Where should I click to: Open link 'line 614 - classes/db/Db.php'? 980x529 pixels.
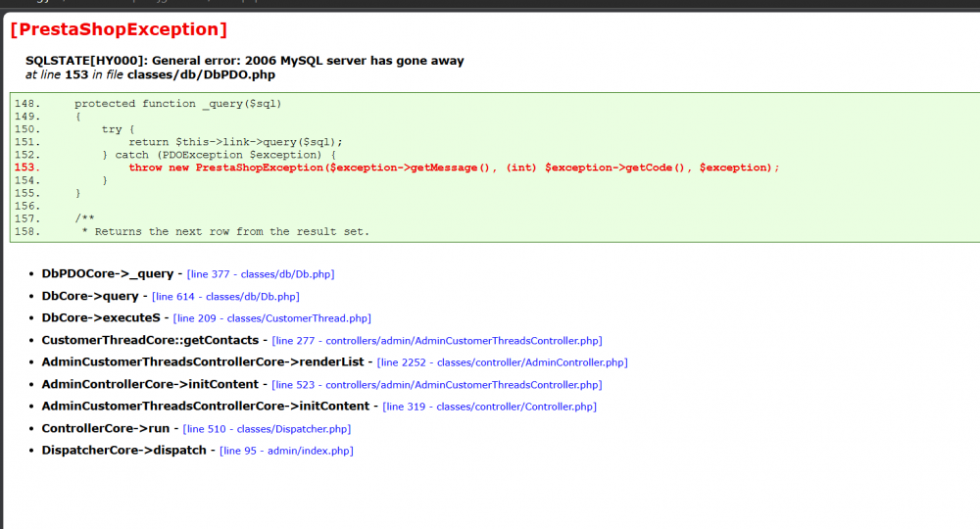pos(225,297)
